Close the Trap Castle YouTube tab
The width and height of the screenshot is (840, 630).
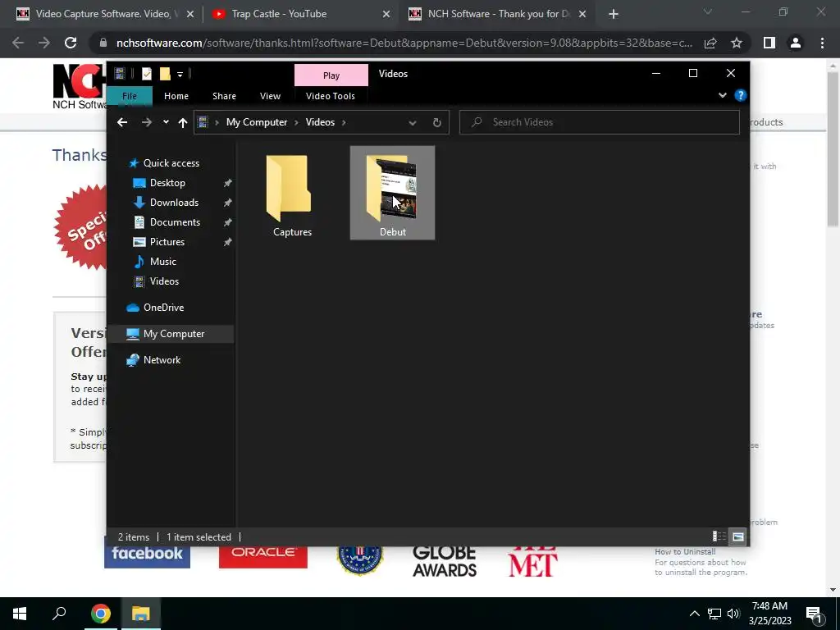point(386,15)
